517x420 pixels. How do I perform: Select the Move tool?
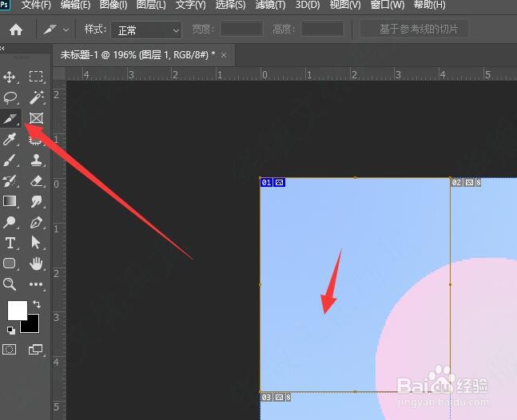(x=10, y=77)
